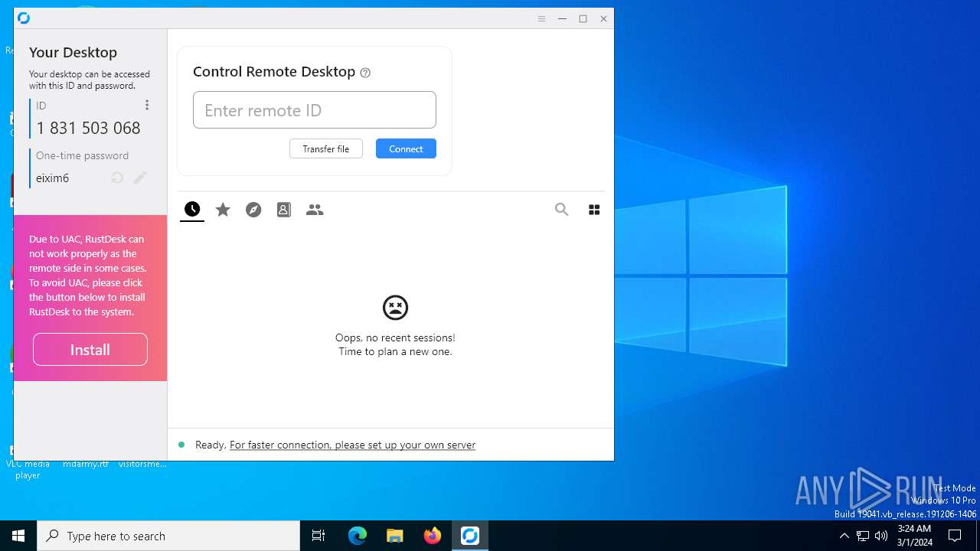Click the RustDesk logo in title bar
This screenshot has height=551, width=980.
(x=24, y=18)
